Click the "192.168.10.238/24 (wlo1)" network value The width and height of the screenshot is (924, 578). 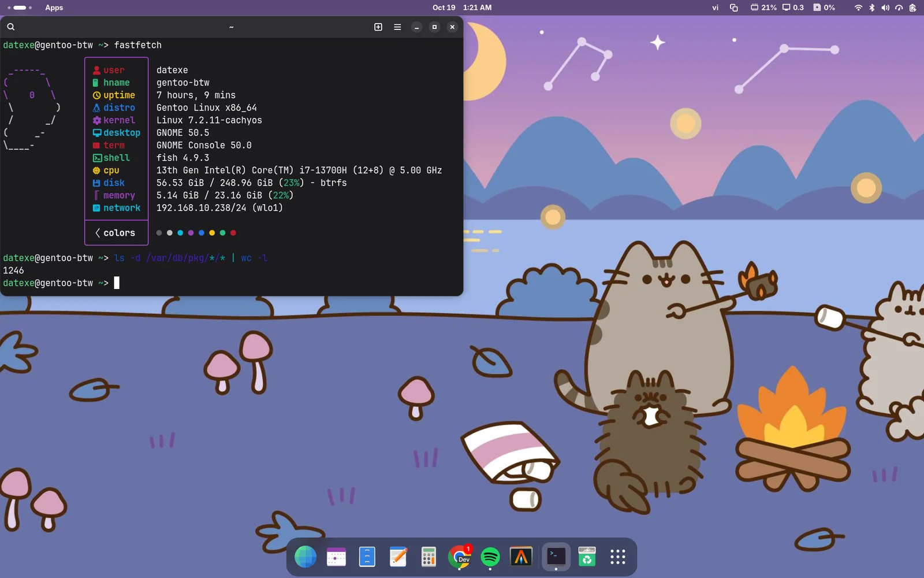[219, 208]
